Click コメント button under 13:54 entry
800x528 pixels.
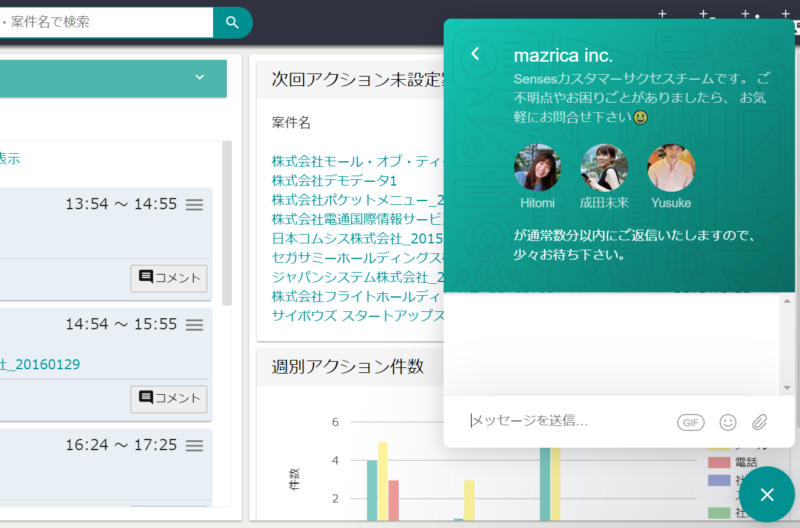169,278
